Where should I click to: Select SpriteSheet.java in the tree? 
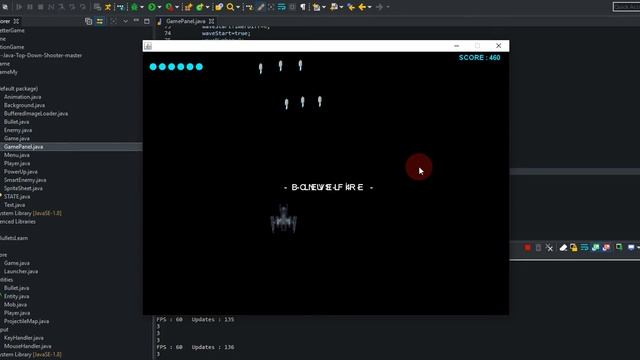pos(23,188)
